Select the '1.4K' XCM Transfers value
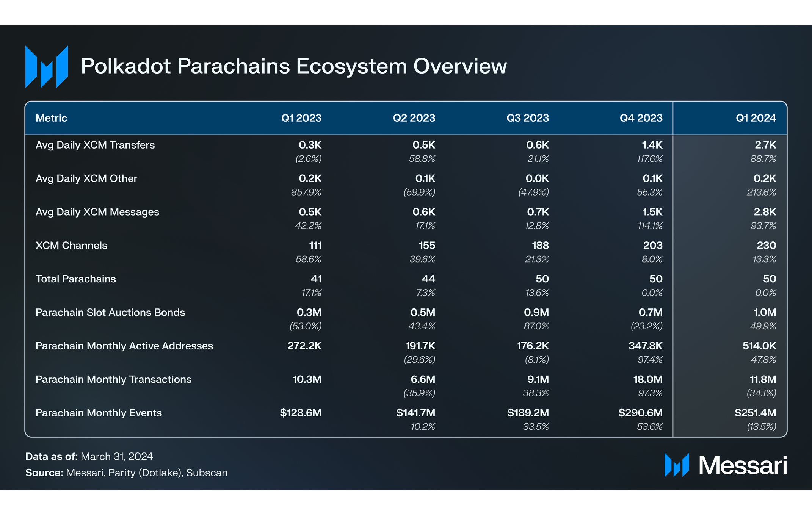 pos(652,145)
